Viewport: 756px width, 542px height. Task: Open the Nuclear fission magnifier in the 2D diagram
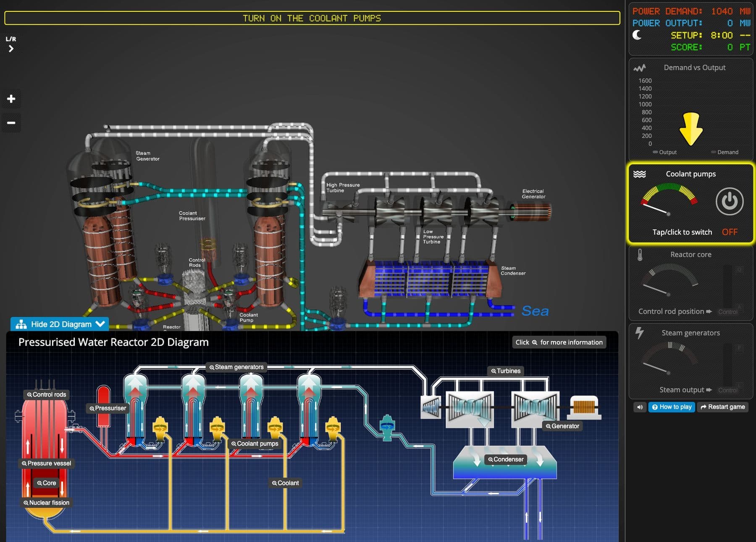[x=46, y=503]
